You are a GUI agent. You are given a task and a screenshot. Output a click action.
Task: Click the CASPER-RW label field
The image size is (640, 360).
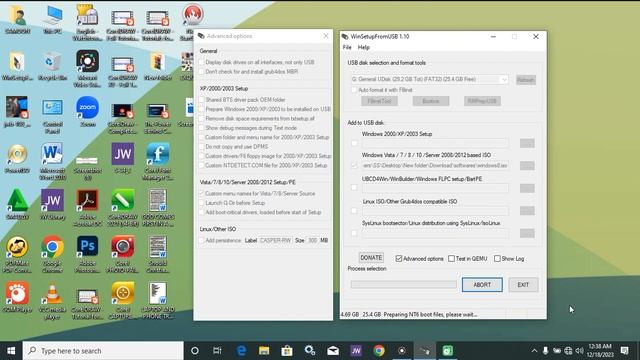(276, 240)
